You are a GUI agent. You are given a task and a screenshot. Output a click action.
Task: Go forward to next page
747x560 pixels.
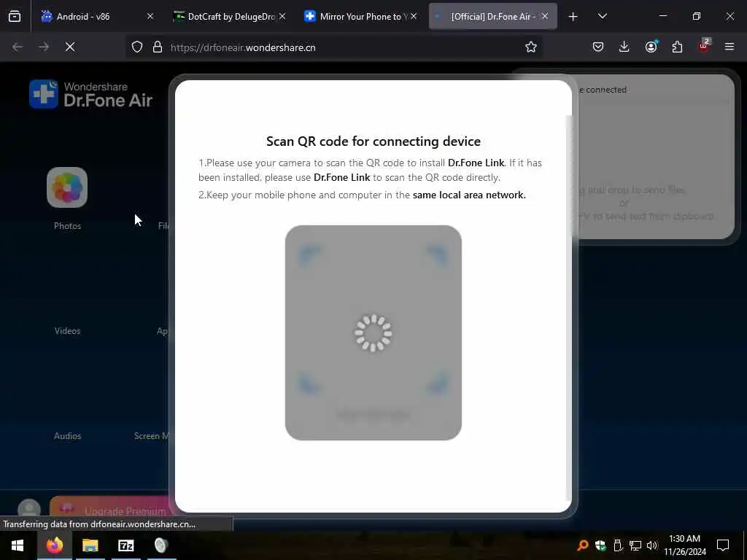click(44, 47)
